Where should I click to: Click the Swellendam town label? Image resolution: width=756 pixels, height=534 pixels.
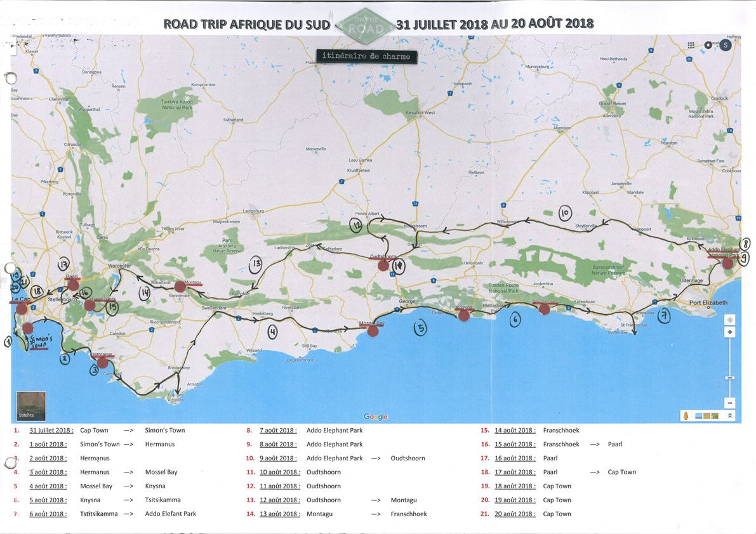(213, 308)
